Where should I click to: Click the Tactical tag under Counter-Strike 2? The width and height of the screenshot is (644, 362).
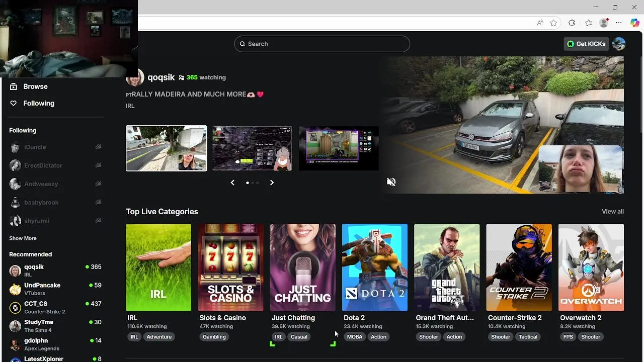coord(528,337)
